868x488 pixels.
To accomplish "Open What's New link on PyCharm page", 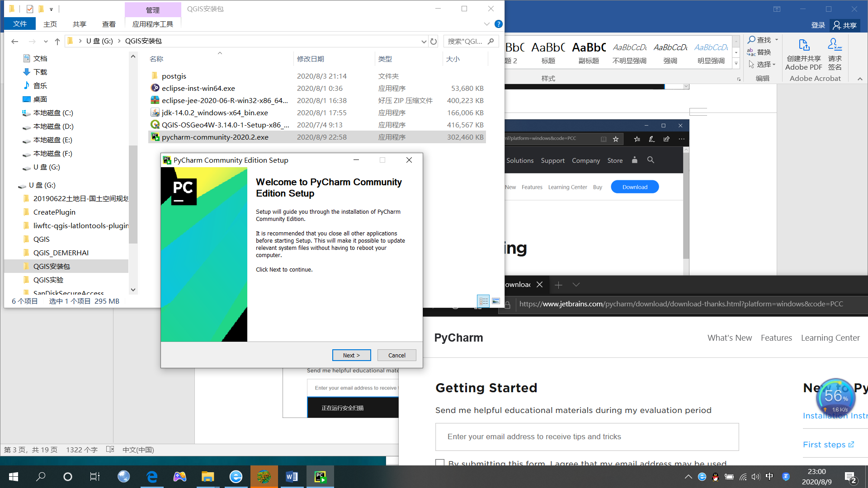I will click(730, 338).
